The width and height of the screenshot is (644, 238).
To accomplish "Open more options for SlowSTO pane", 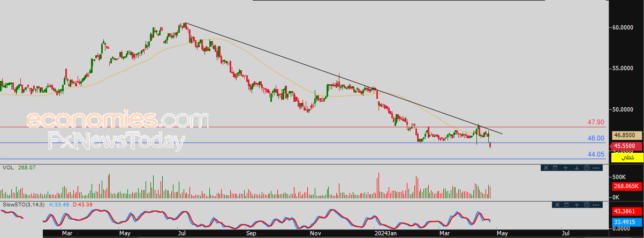I will tap(596, 205).
